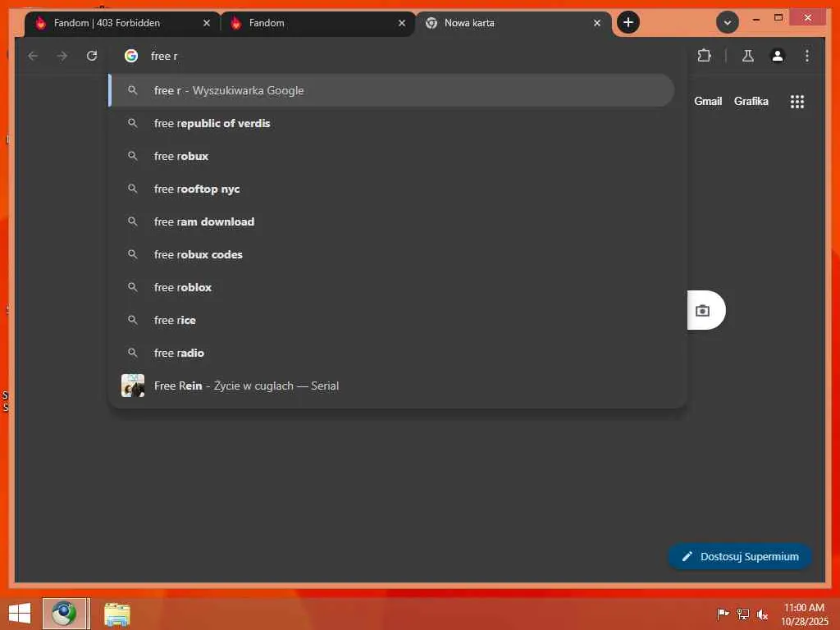Select suggestion 'free republic of verdis'
The image size is (840, 630).
point(391,123)
